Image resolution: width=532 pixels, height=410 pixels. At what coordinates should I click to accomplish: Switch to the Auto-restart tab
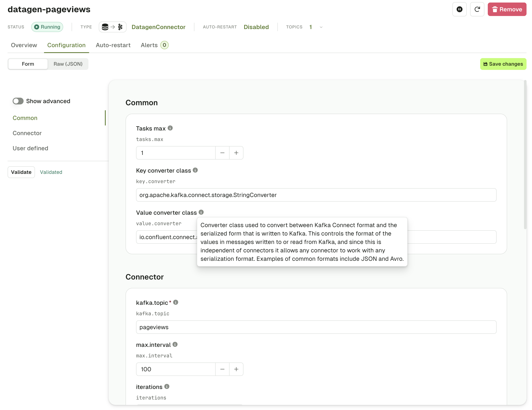(x=113, y=45)
